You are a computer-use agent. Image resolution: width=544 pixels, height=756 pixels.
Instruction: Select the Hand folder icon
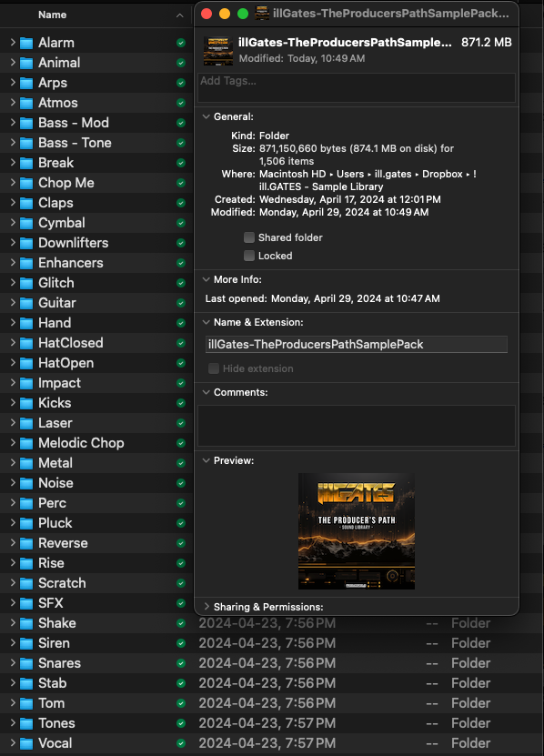point(26,323)
